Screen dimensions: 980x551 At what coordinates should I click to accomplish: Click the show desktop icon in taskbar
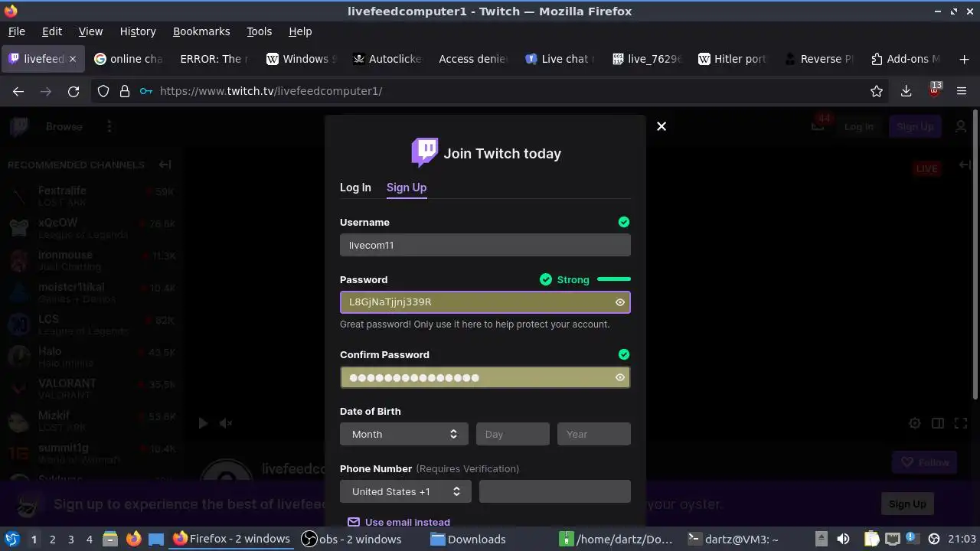click(x=156, y=539)
